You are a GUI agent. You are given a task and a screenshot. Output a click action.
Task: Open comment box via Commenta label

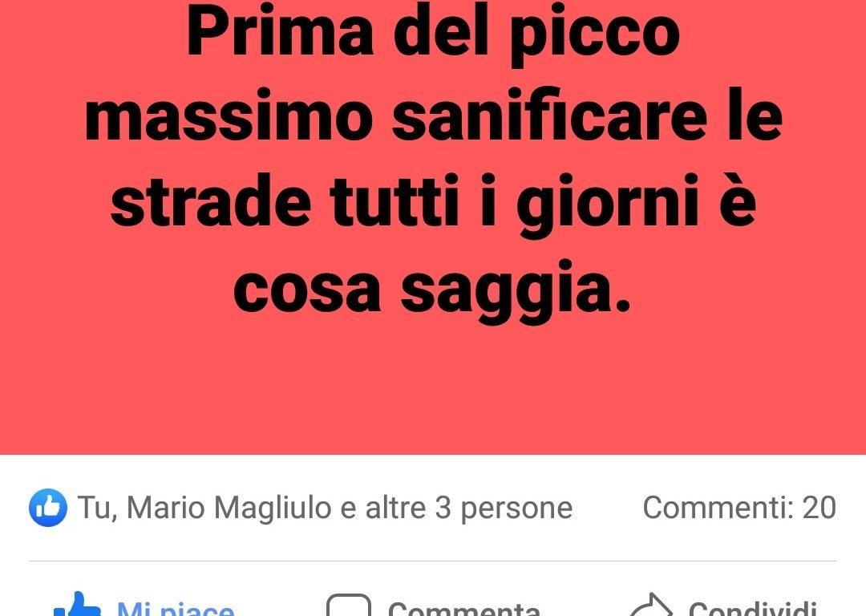pos(464,608)
